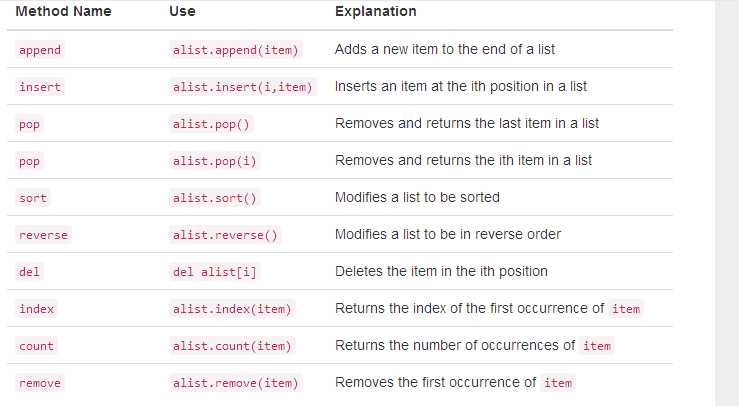Image resolution: width=739 pixels, height=406 pixels.
Task: Click the 'count' method name label
Action: click(x=36, y=346)
